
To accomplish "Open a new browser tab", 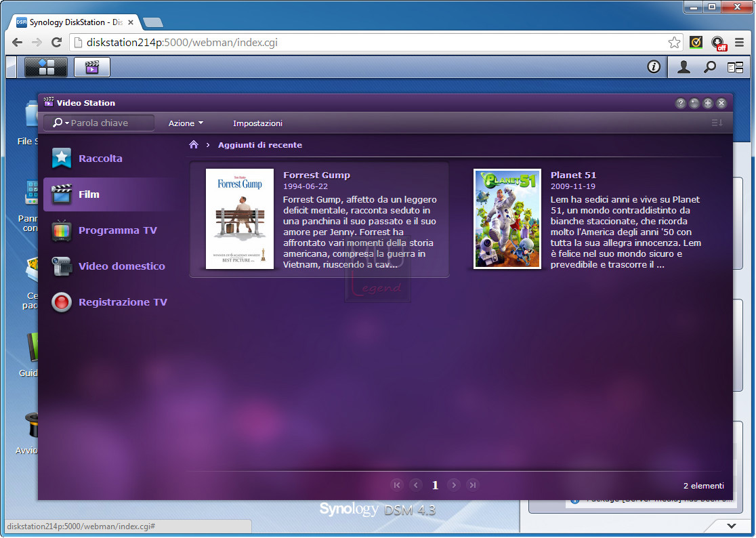I will coord(153,22).
